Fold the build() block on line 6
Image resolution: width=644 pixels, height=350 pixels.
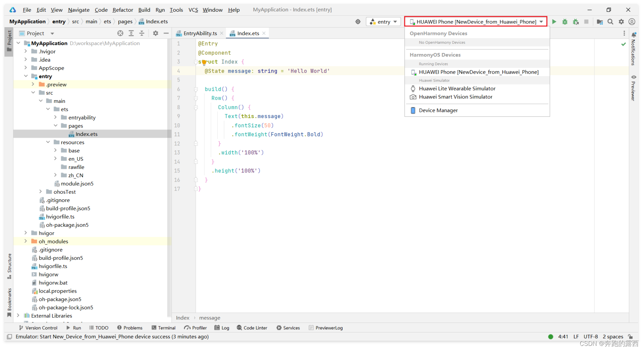point(196,89)
